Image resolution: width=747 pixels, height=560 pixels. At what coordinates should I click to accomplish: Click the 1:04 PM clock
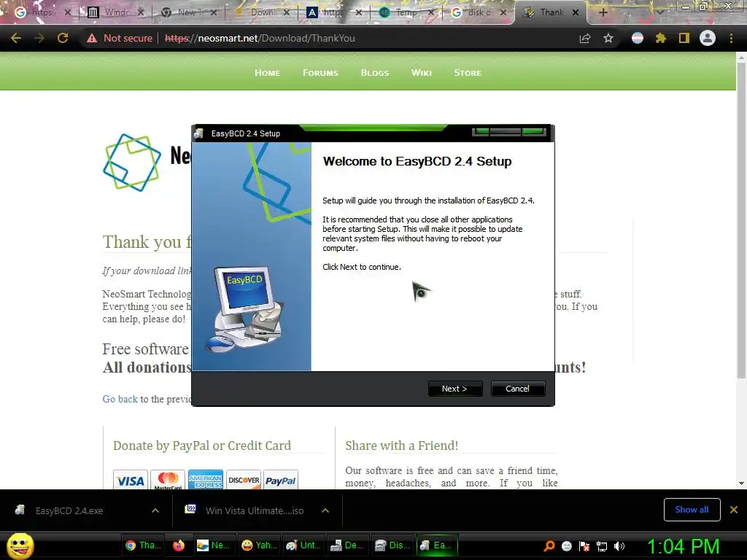(x=683, y=546)
